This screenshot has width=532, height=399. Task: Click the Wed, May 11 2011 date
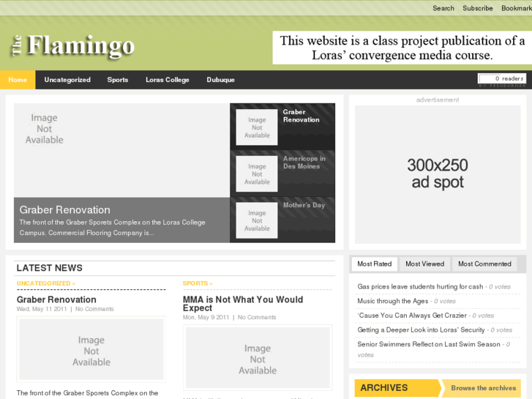click(x=42, y=309)
